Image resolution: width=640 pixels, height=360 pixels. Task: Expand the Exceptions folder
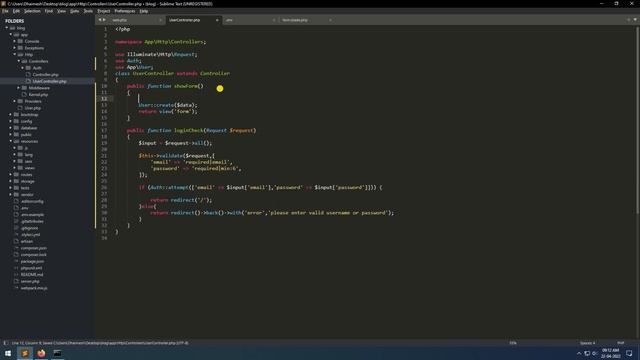15,48
